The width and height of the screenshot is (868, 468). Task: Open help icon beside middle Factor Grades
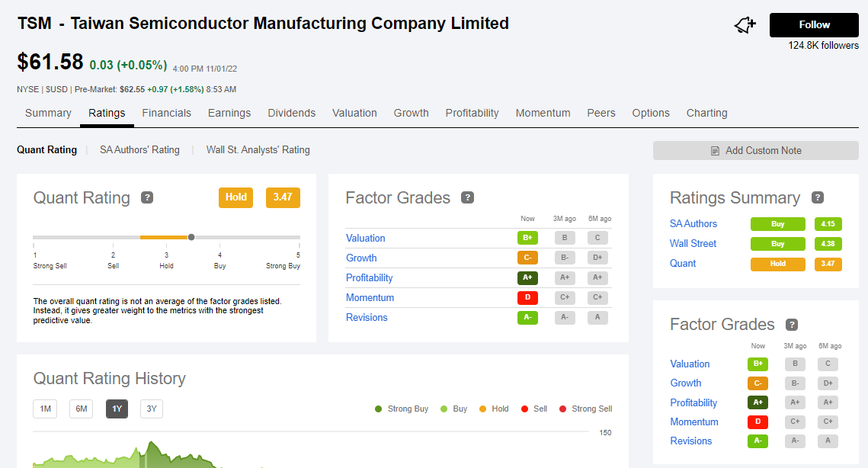[467, 197]
